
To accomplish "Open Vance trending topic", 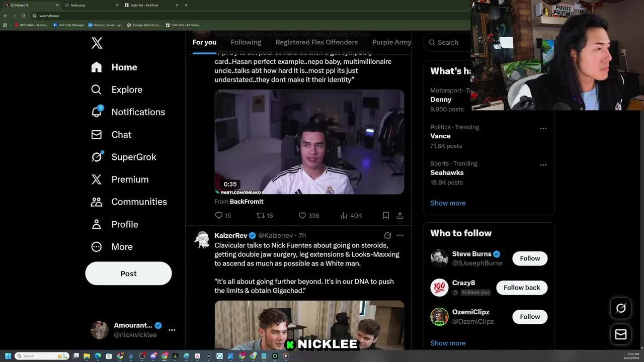I will [x=440, y=136].
